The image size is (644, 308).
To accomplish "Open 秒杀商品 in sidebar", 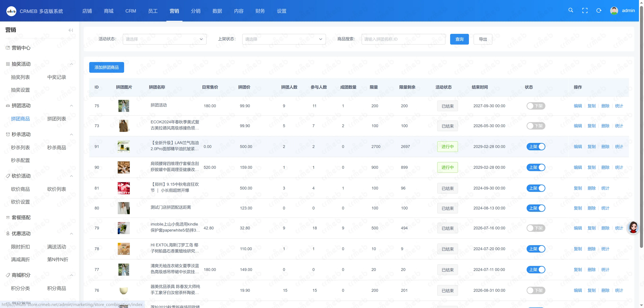I will coord(57,148).
